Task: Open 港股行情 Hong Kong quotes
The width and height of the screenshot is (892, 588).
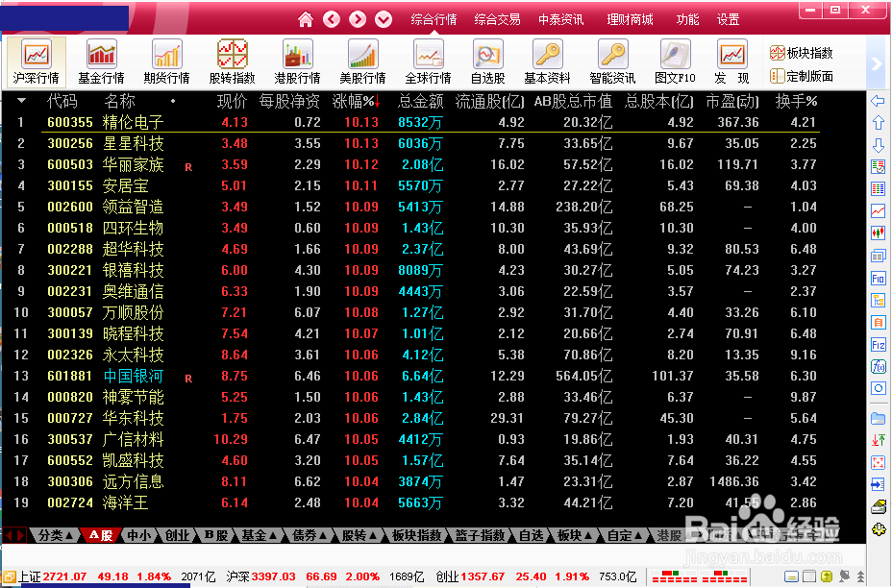Action: tap(298, 62)
